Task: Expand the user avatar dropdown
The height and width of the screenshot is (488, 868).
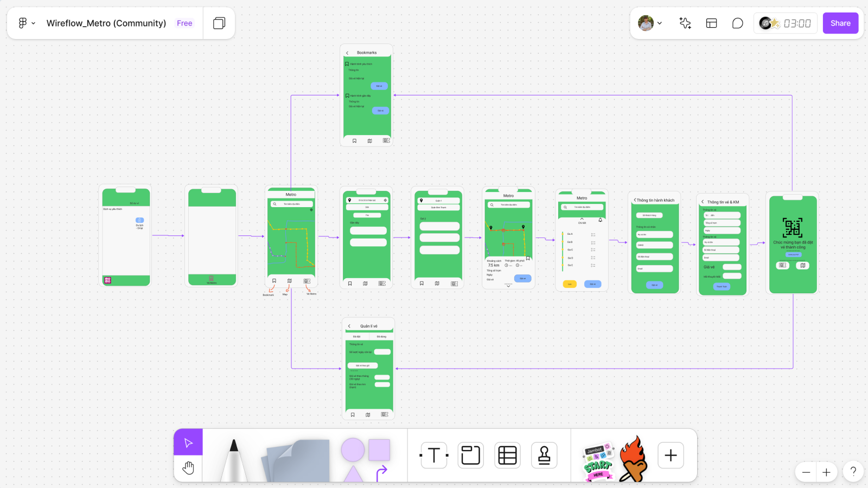Action: pyautogui.click(x=650, y=23)
